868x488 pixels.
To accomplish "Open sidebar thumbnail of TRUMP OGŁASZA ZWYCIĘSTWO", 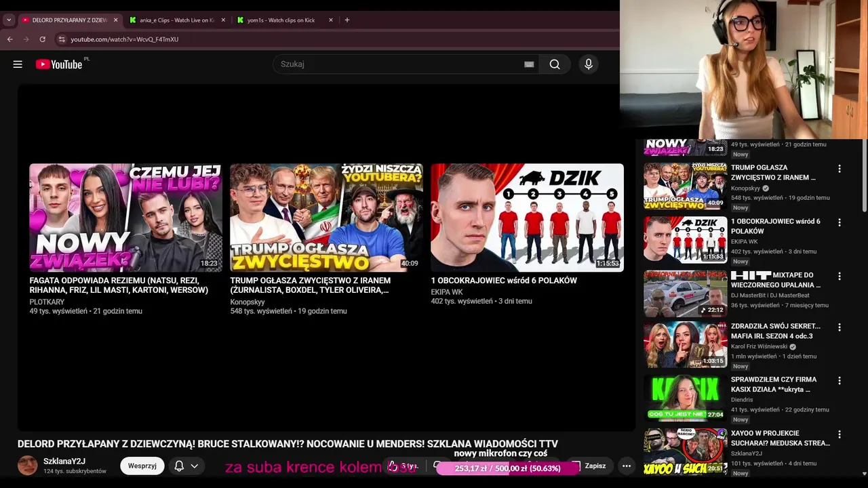I will (685, 186).
